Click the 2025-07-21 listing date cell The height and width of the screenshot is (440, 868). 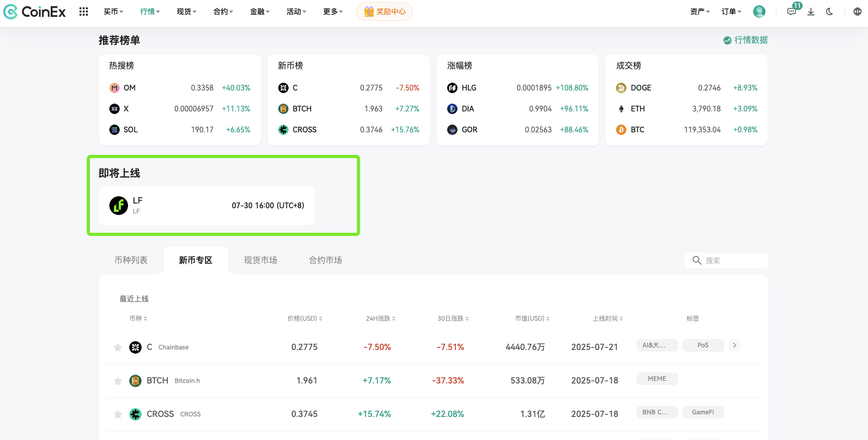click(x=595, y=347)
